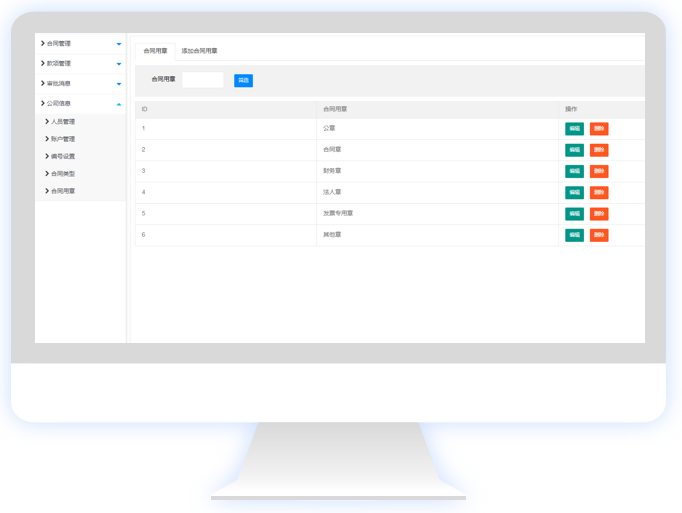Edit the 公章 row
Image resolution: width=682 pixels, height=513 pixels.
[x=574, y=129]
